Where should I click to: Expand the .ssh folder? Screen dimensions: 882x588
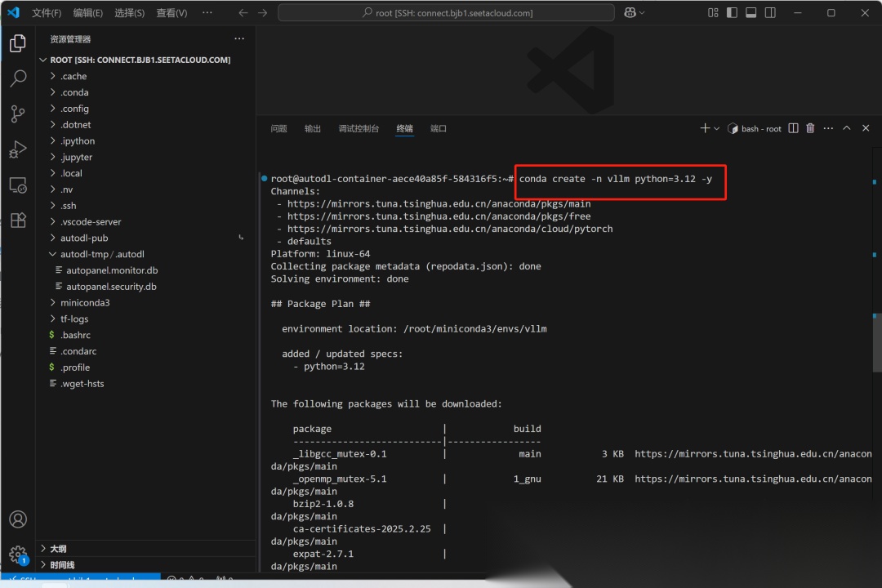146,205
